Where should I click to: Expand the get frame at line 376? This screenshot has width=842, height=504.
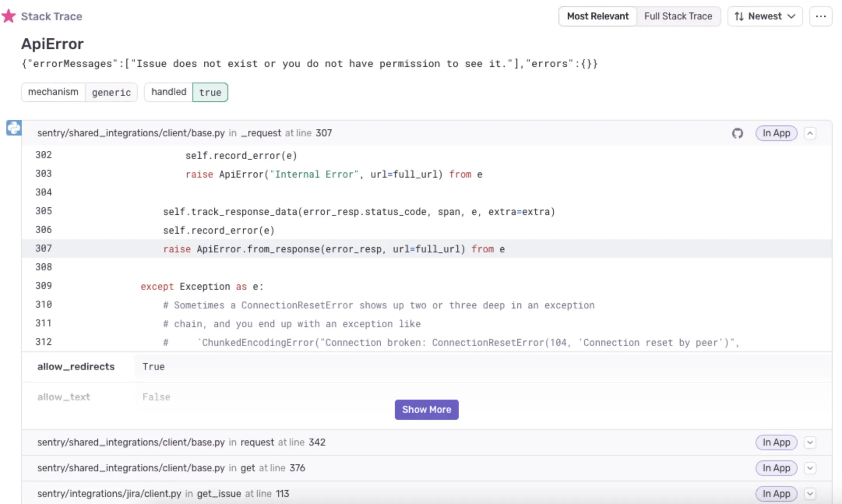(810, 468)
